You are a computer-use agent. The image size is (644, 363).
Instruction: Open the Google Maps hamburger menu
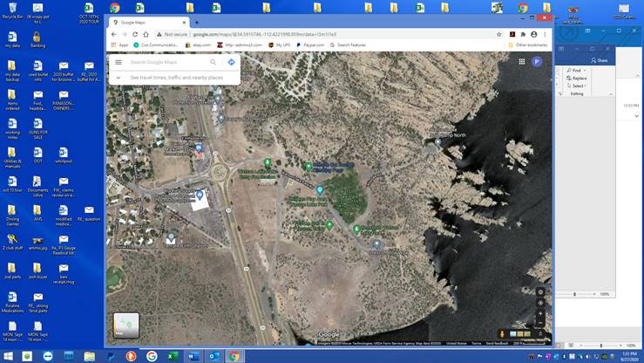[x=119, y=63]
